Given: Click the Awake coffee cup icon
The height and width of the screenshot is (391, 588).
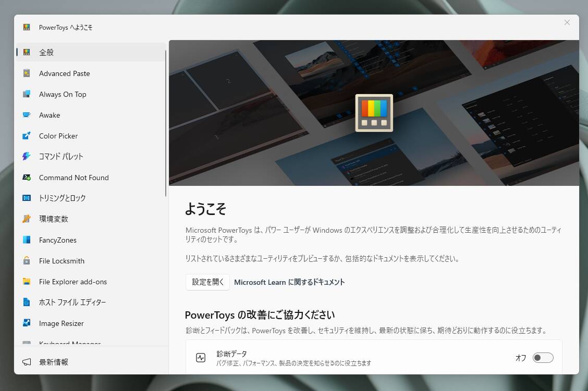Looking at the screenshot, I should click(x=26, y=115).
